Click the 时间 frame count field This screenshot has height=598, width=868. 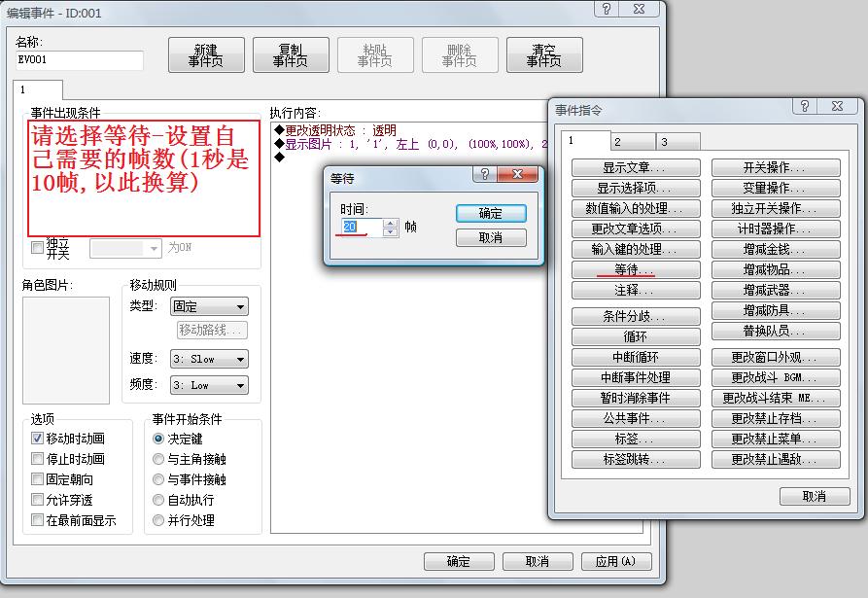362,227
